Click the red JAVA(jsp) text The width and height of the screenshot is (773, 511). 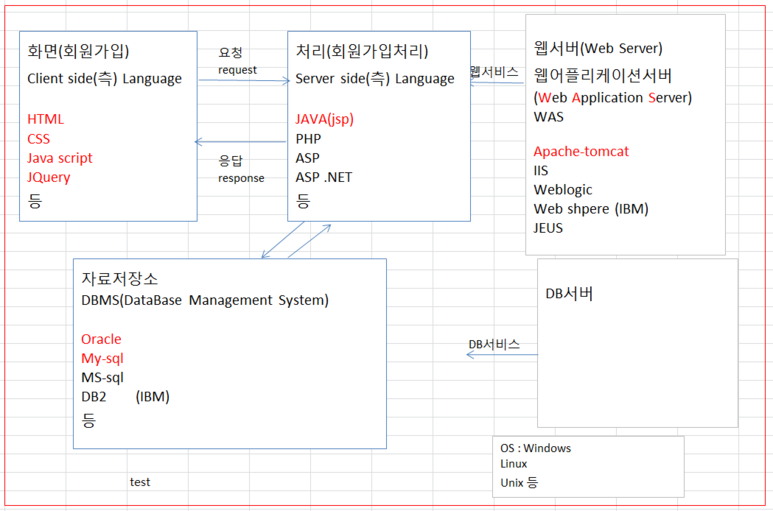point(324,119)
